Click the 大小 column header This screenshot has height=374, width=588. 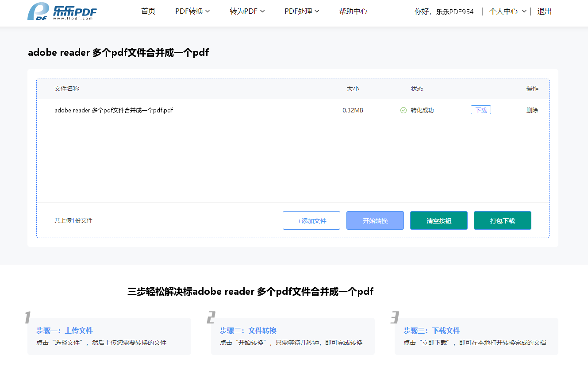click(353, 89)
